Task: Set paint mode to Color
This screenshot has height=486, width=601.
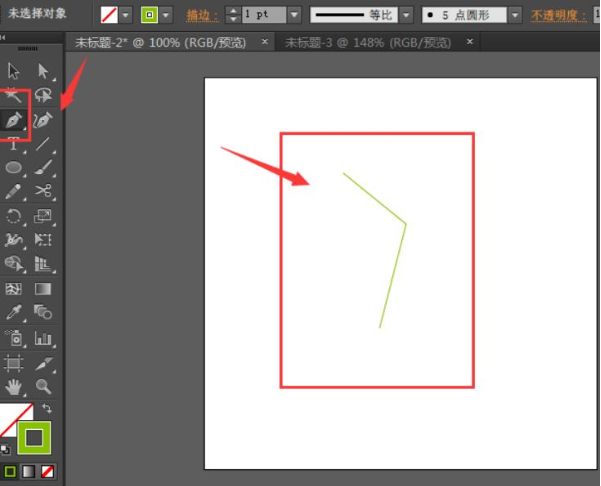Action: [10, 471]
